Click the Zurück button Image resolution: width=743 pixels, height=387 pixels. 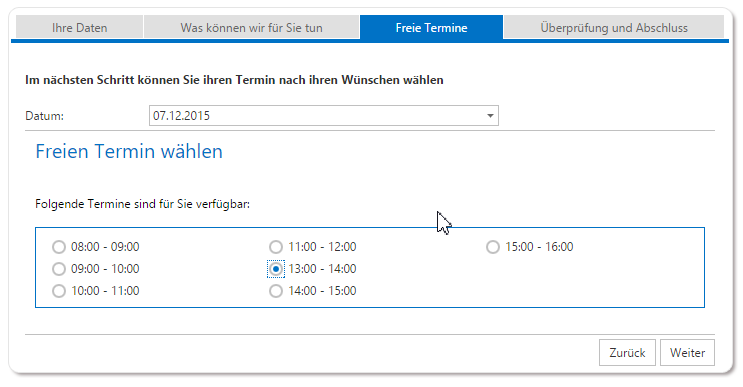(627, 352)
